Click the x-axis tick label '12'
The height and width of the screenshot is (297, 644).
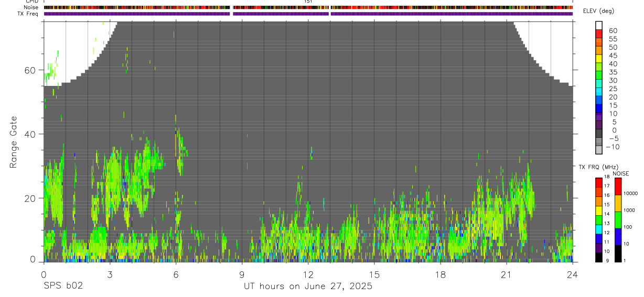(x=308, y=274)
